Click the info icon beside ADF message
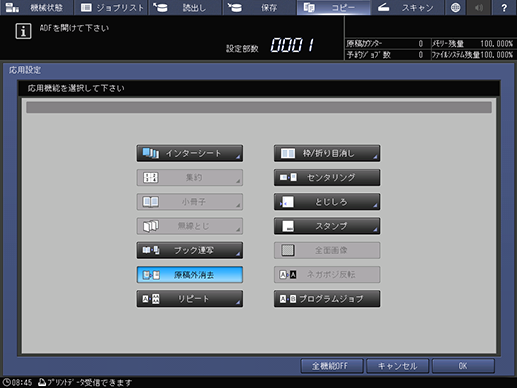Viewport: 517px width, 388px height. [23, 31]
